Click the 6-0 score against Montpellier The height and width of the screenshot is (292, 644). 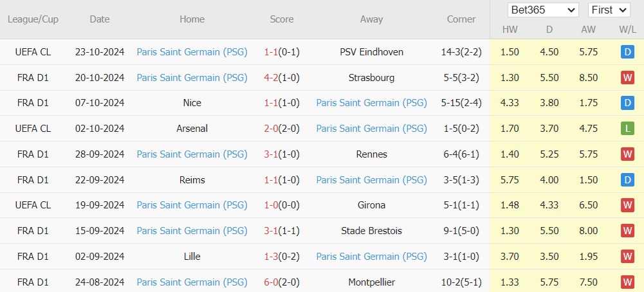[x=271, y=282]
